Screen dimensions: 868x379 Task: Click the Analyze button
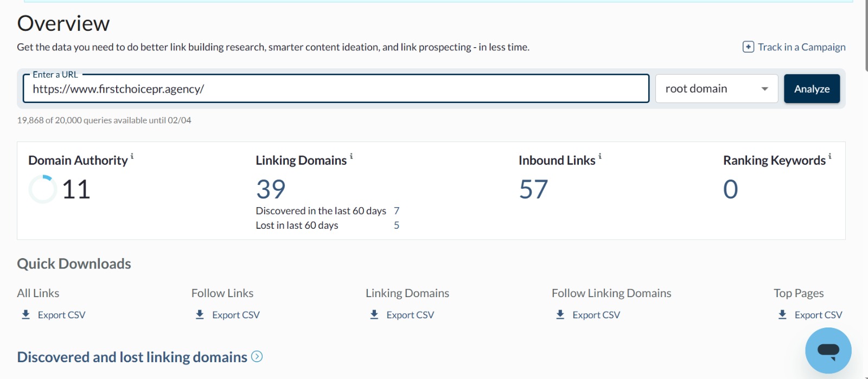(812, 89)
